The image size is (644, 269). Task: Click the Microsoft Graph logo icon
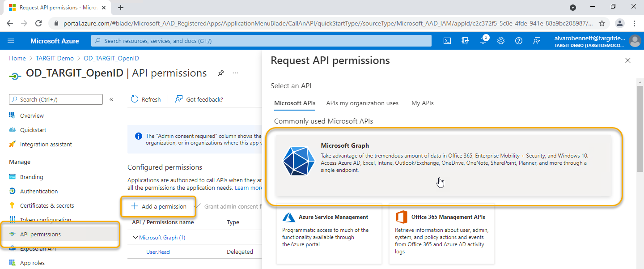tap(298, 160)
